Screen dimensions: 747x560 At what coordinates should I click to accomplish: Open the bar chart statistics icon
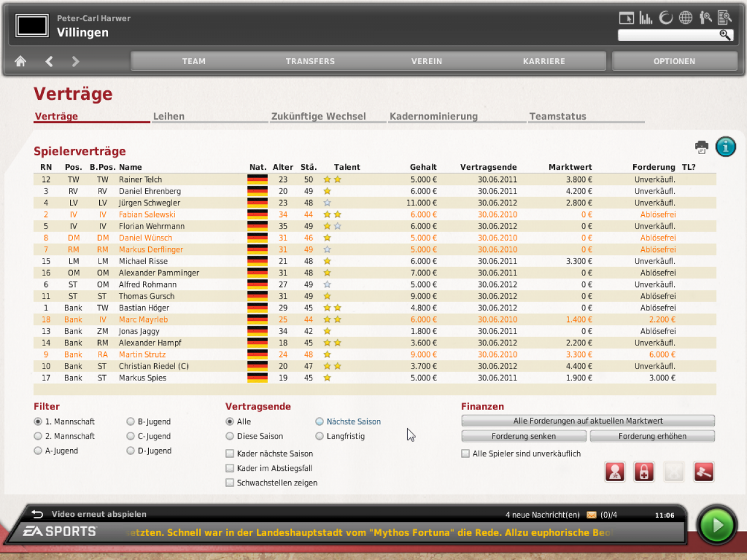pos(645,18)
